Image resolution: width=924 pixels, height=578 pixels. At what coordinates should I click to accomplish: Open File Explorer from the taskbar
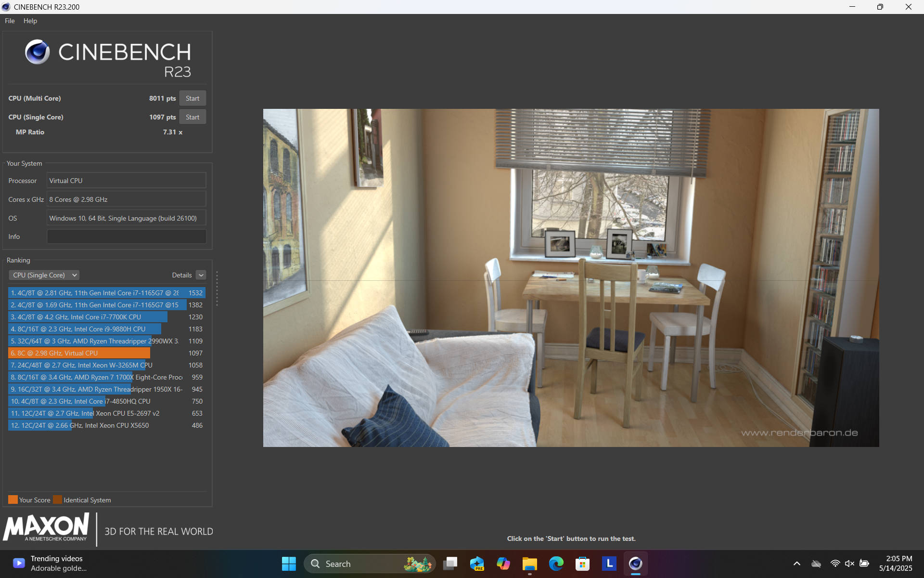coord(529,564)
